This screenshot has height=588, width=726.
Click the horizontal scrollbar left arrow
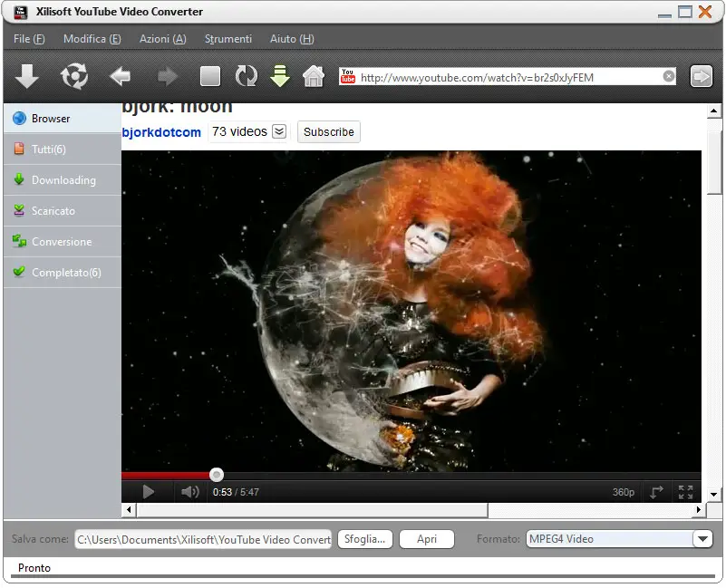pos(129,510)
